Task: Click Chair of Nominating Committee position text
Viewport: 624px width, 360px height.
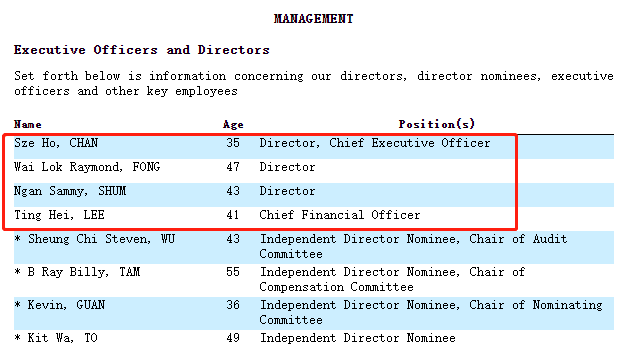Action: pos(431,312)
